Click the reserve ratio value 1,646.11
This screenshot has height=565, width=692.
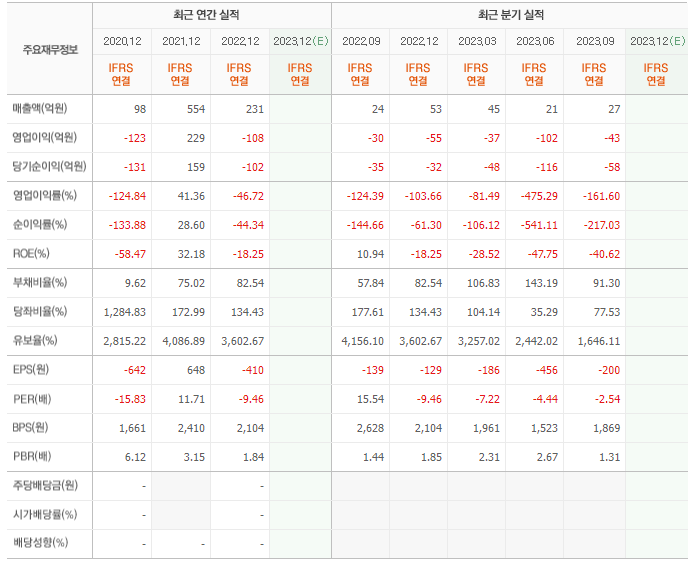599,341
